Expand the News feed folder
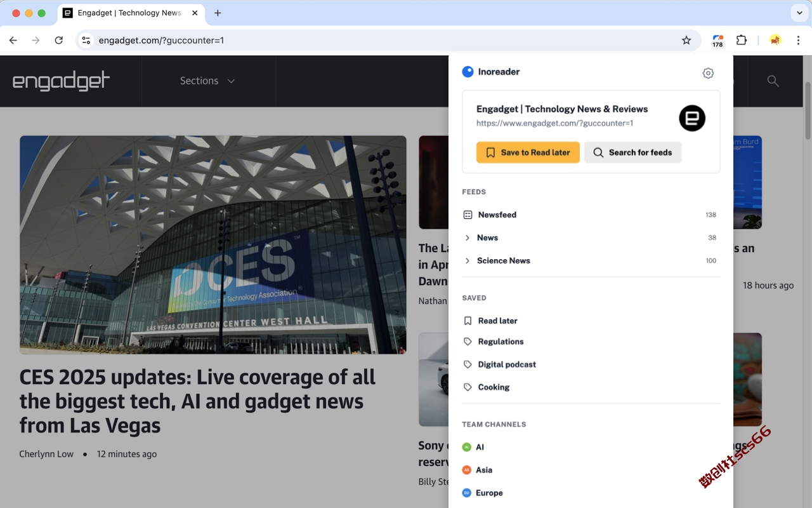Screen dimensions: 812x508 click(x=468, y=237)
